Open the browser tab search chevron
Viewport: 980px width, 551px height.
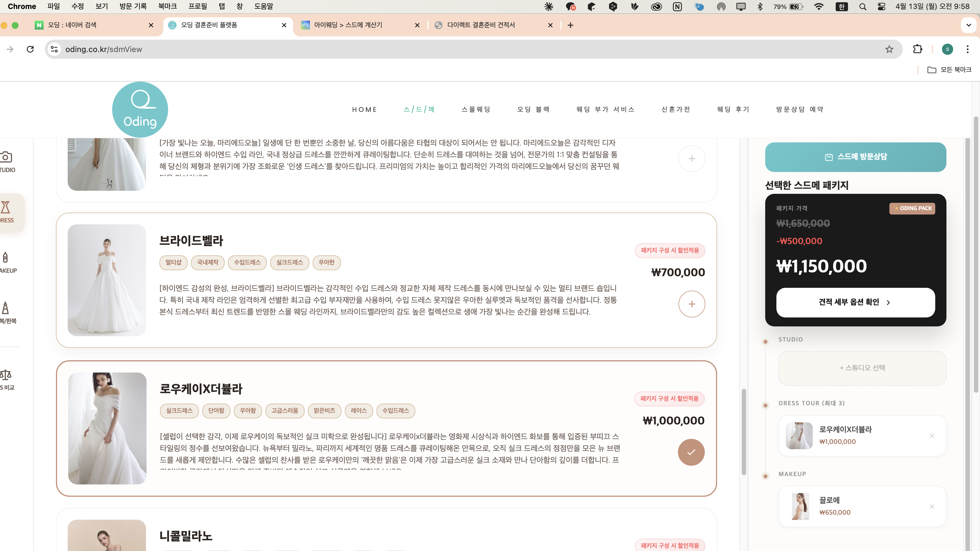point(968,25)
